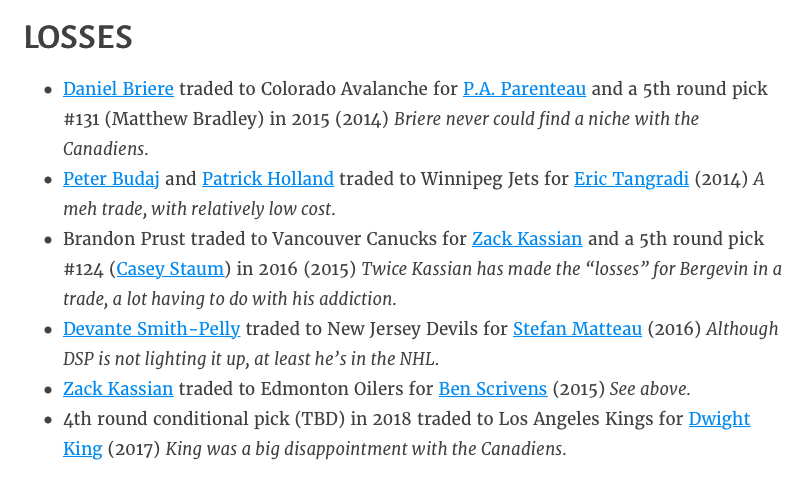Open the Daniel Briere link
798x487 pixels.
(118, 89)
